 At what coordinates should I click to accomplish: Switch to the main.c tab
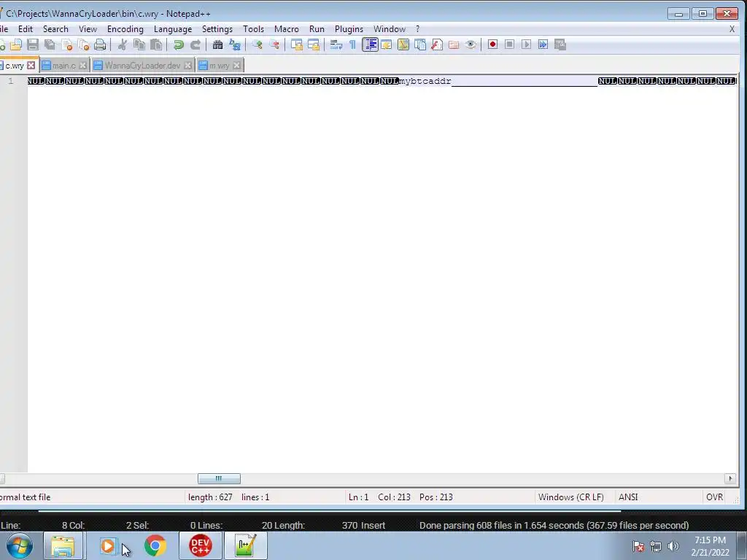pos(65,65)
